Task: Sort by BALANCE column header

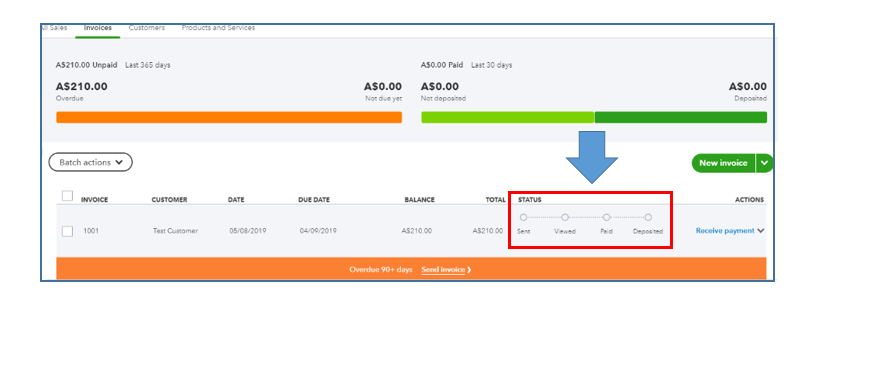Action: (x=420, y=200)
